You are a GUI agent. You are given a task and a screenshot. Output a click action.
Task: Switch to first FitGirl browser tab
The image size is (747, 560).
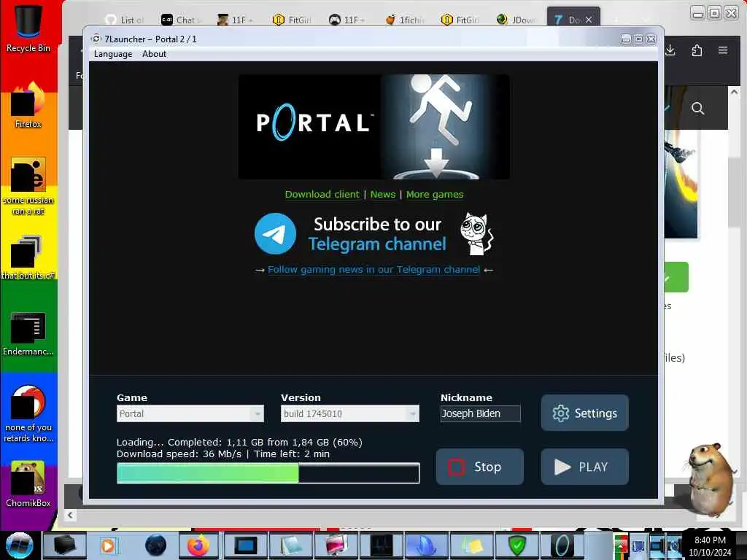click(292, 20)
